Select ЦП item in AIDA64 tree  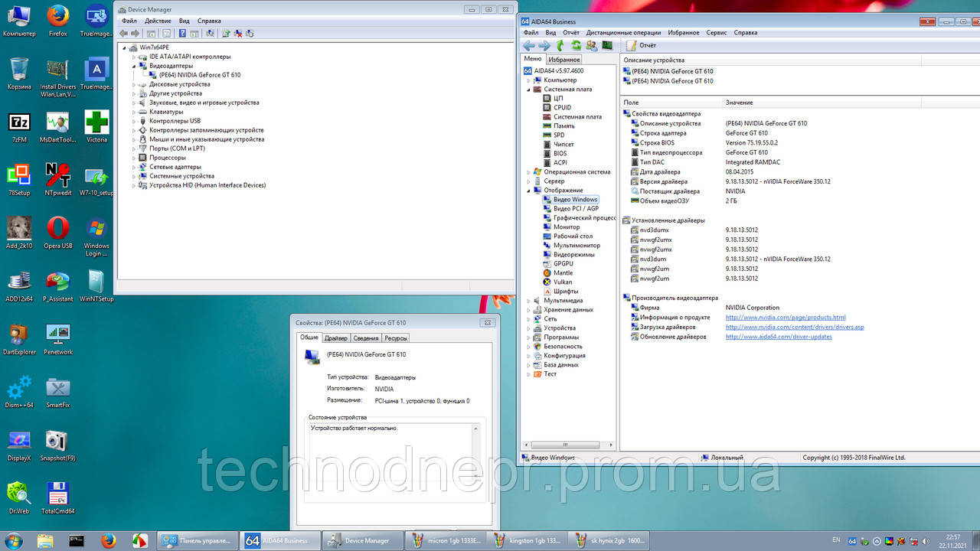coord(558,99)
